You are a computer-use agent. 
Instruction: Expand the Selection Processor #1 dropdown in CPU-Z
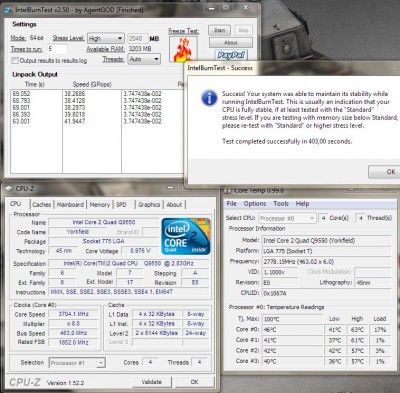(77, 363)
